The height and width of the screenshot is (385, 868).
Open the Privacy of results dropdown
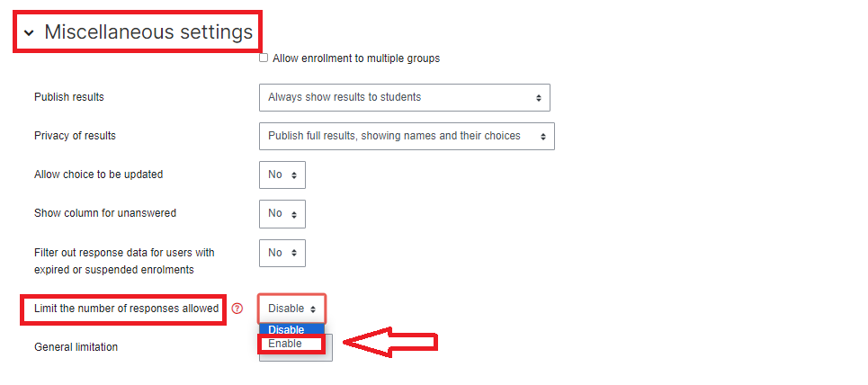click(407, 136)
